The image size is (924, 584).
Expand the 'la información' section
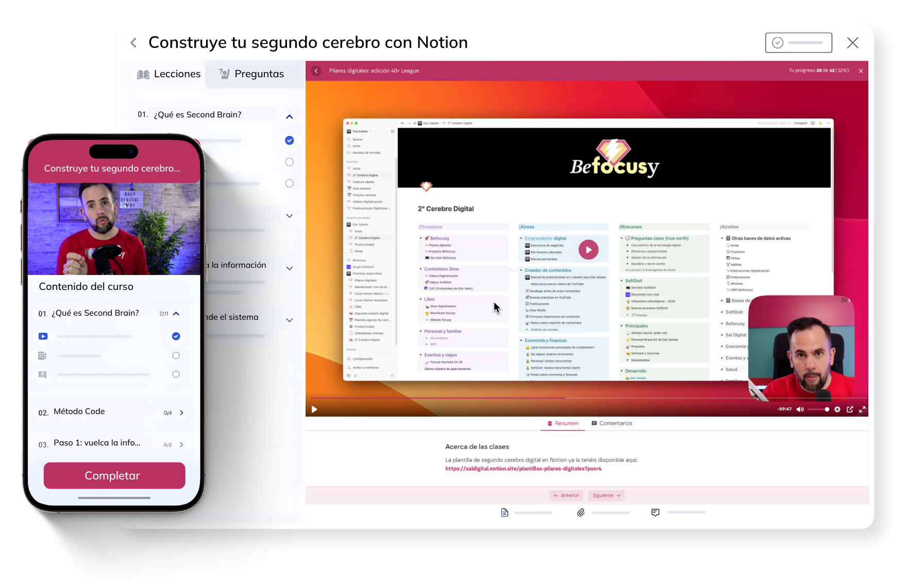tap(290, 268)
